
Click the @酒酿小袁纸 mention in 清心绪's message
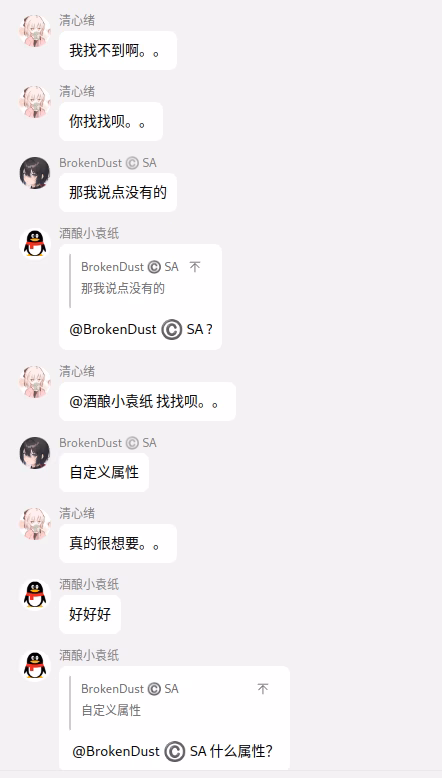click(111, 401)
